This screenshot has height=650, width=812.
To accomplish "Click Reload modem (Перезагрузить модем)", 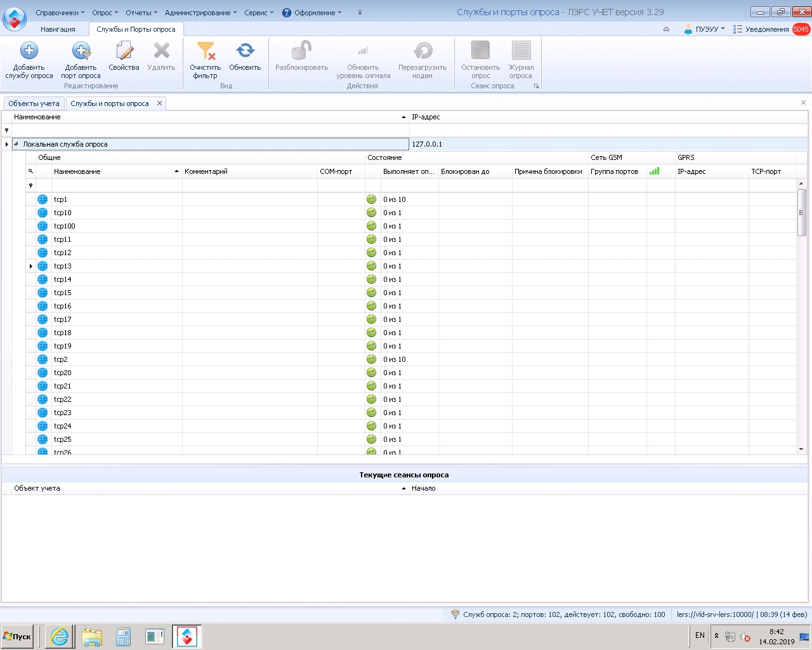I will pyautogui.click(x=422, y=60).
